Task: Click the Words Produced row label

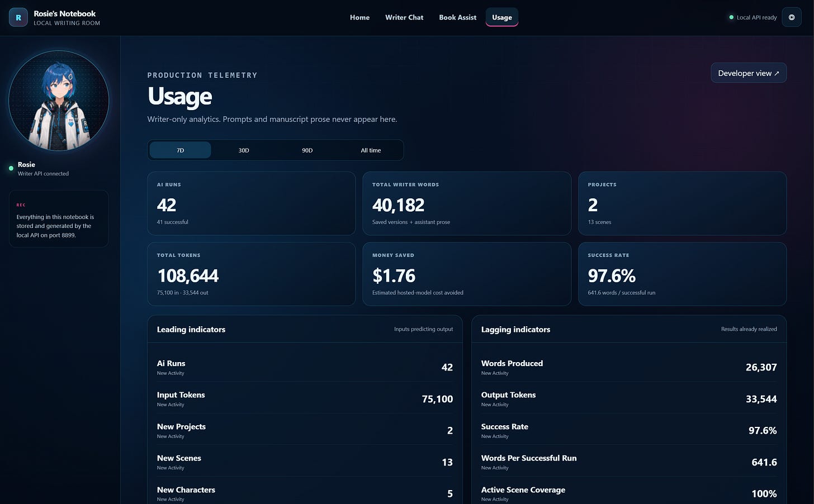Action: click(512, 363)
